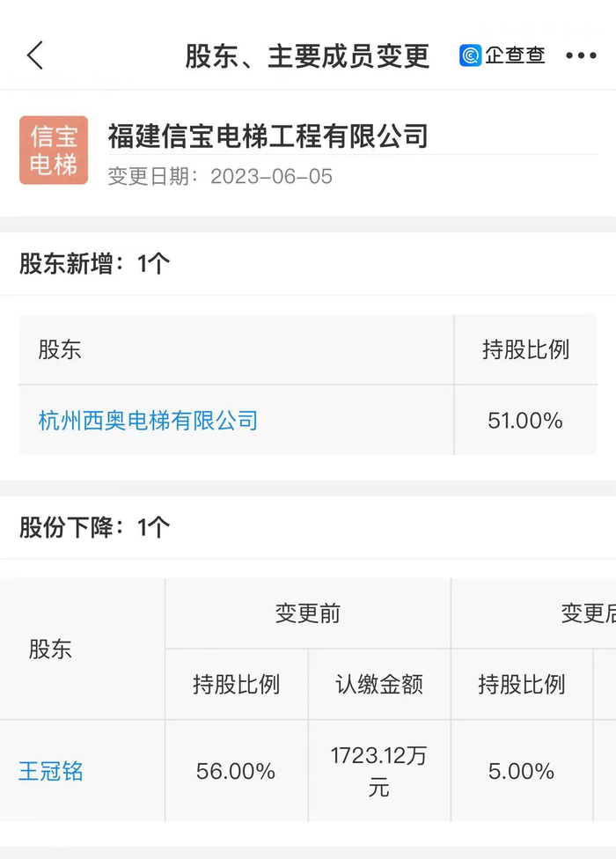Tap the 变更日期 2023-06-05 text
The height and width of the screenshot is (859, 616).
(220, 176)
